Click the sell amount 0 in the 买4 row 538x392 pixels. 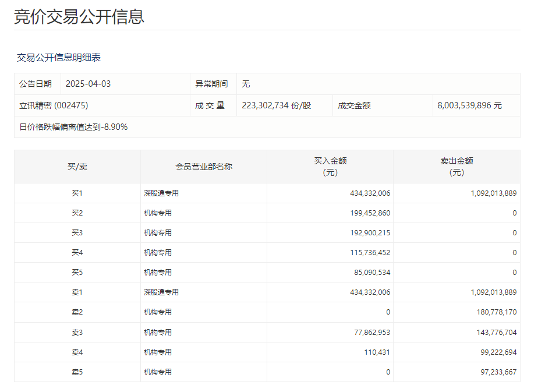click(514, 253)
